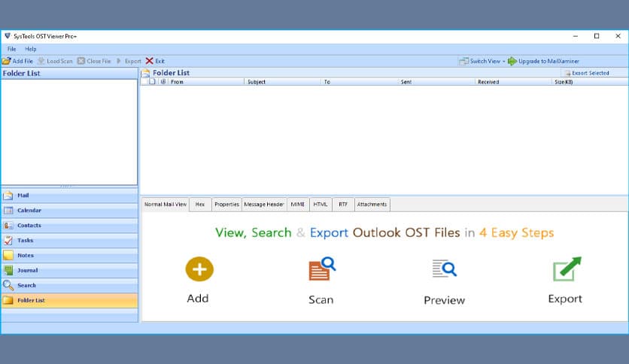
Task: Click the Mail envelope icon in sidebar
Action: pos(8,196)
